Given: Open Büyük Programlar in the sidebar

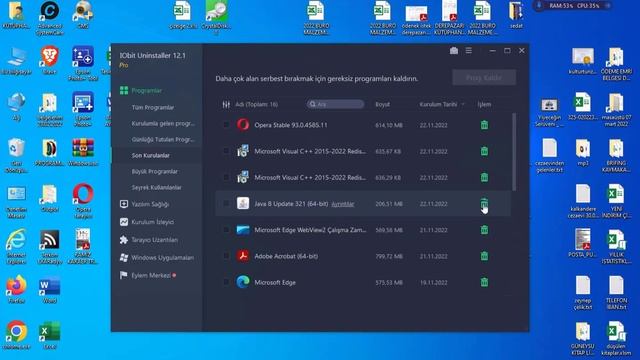Looking at the screenshot, I should [155, 171].
